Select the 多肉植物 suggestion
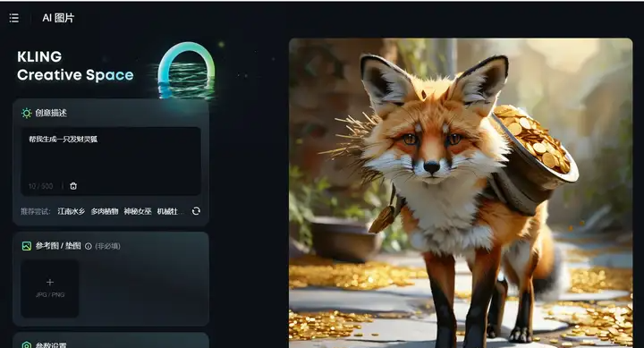The image size is (644, 348). [105, 211]
